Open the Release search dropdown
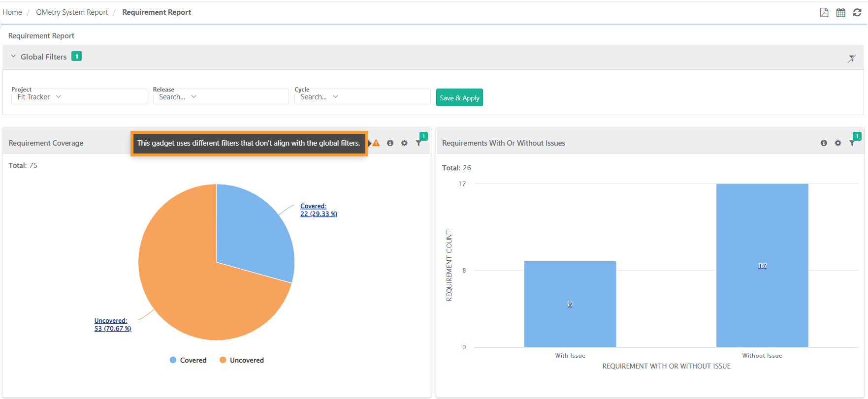 pyautogui.click(x=220, y=97)
